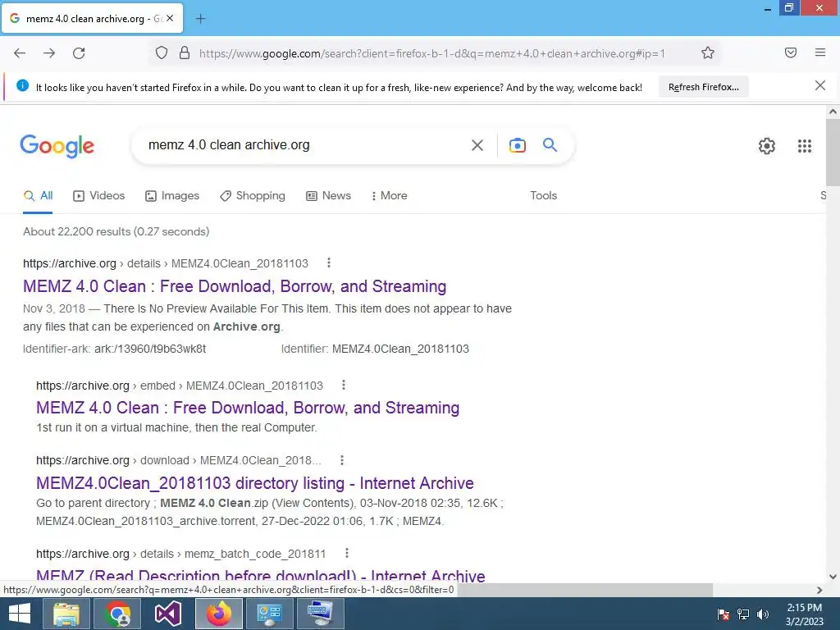840x630 pixels.
Task: Go back using the browser back arrow
Action: click(20, 53)
